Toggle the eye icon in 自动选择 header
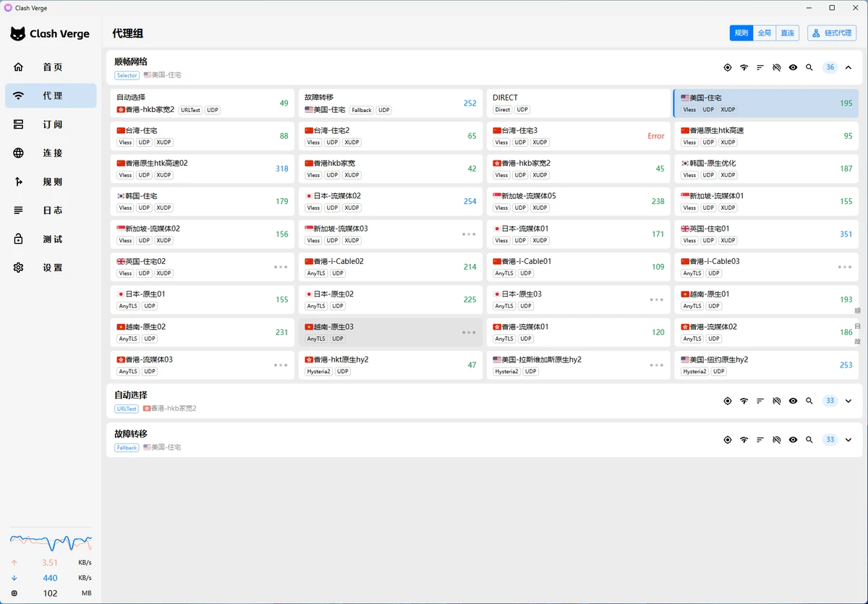Image resolution: width=868 pixels, height=604 pixels. click(793, 401)
